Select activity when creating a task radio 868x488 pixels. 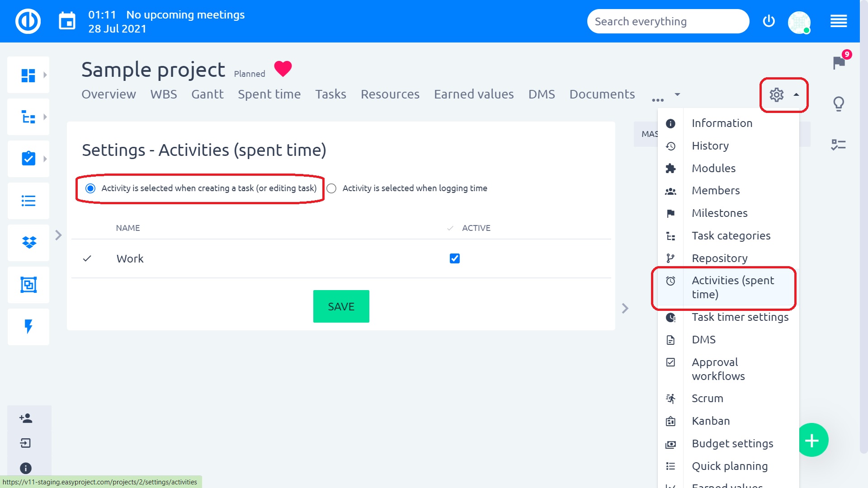pos(90,188)
